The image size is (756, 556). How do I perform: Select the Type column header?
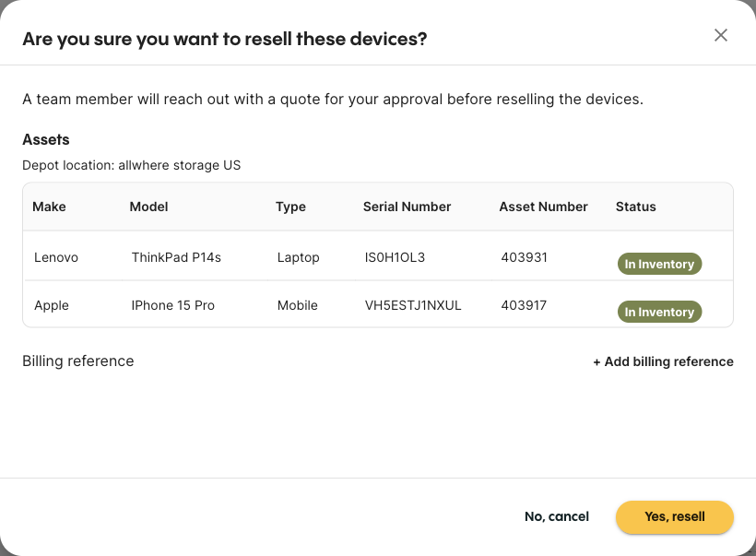pos(290,207)
